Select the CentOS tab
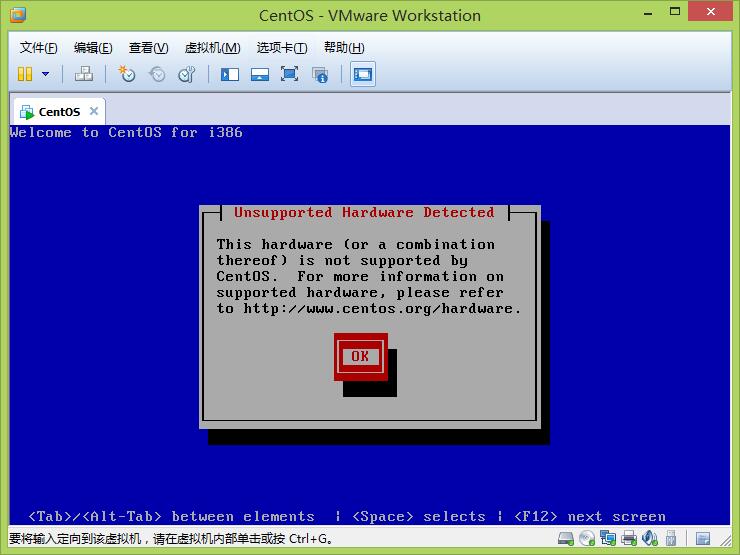740x555 pixels. coord(58,111)
